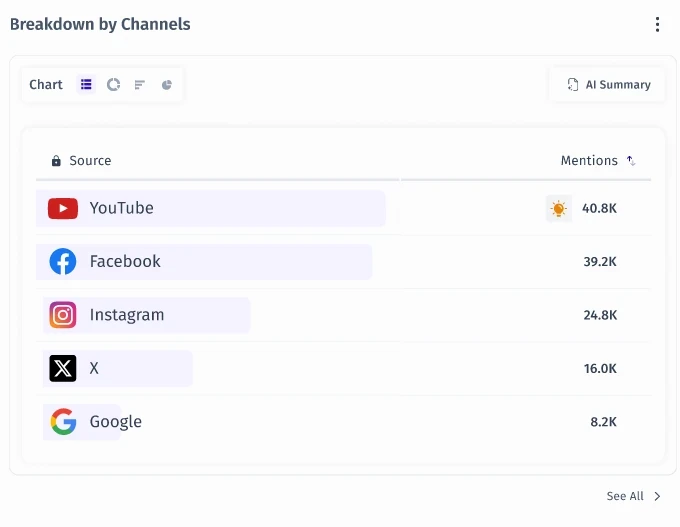680x527 pixels.
Task: Follow the See All link
Action: [x=625, y=496]
